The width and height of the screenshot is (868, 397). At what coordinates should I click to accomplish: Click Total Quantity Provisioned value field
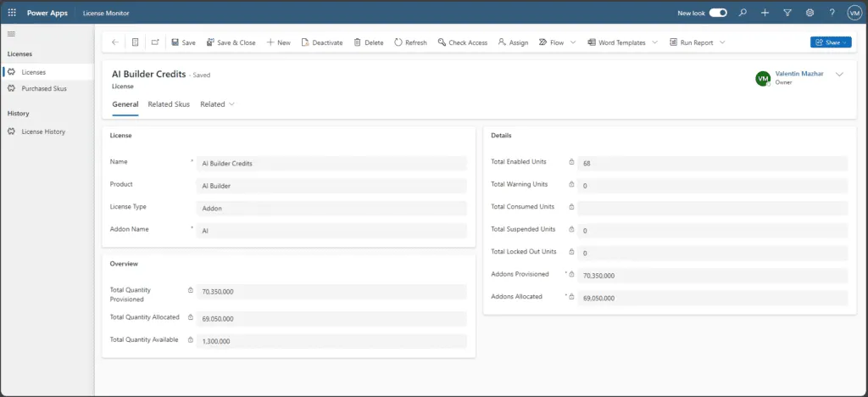coord(331,292)
